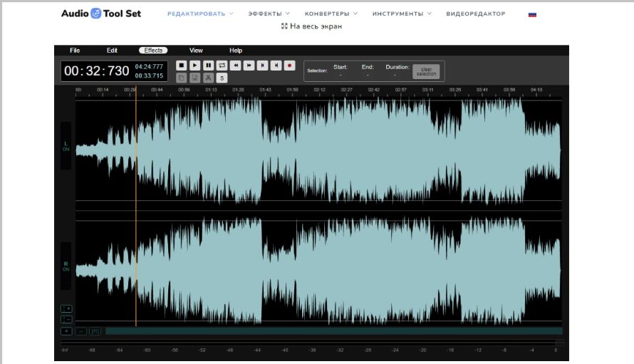634x364 pixels.
Task: Click the scissors cut icon
Action: (208, 78)
